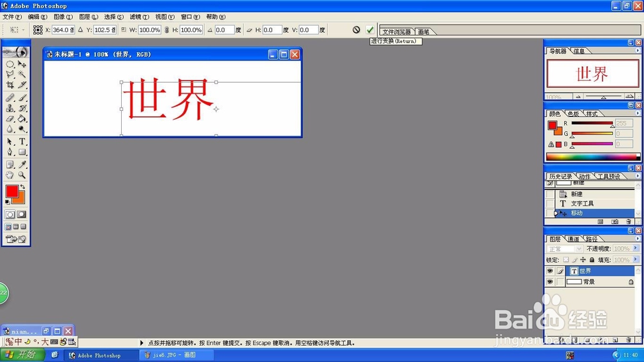The width and height of the screenshot is (644, 362).
Task: Select the Healing Brush tool
Action: [x=10, y=98]
